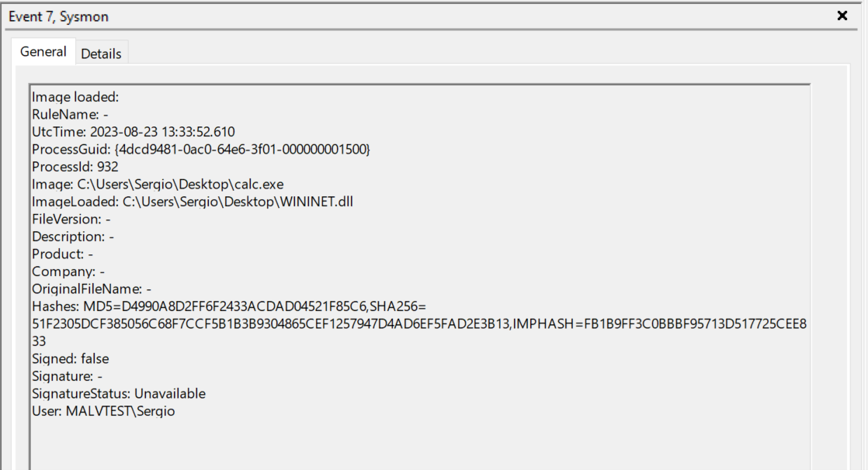Click the SignatureStatus Unavailable line
This screenshot has width=868, height=470.
118,393
